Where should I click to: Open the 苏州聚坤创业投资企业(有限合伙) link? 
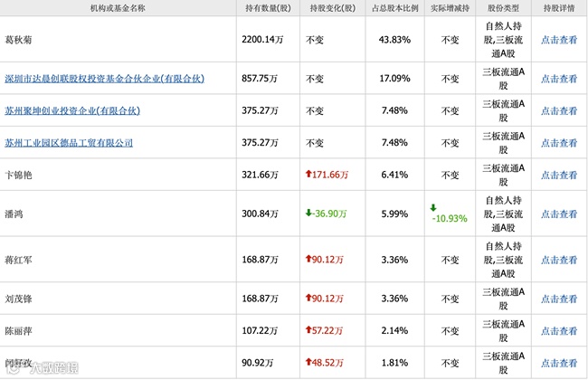[72, 111]
